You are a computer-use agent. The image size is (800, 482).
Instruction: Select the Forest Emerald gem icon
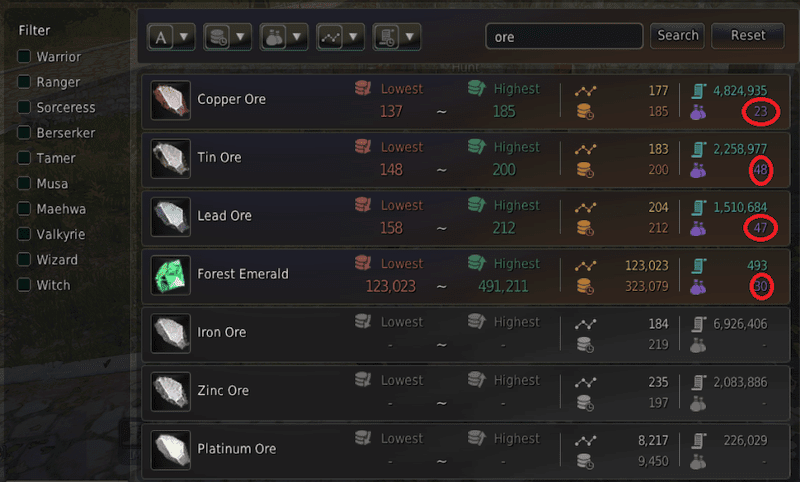point(171,275)
